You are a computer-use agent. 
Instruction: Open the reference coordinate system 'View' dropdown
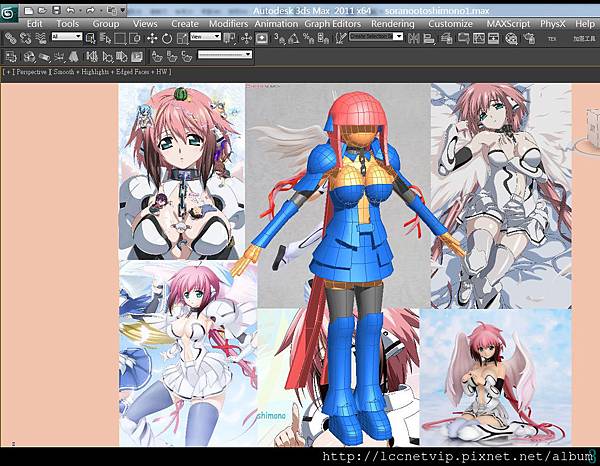pyautogui.click(x=205, y=37)
